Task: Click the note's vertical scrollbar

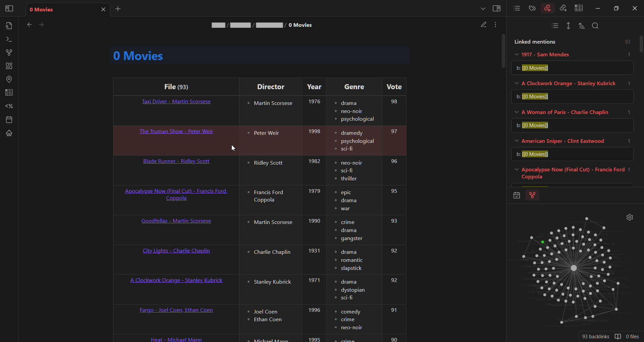Action: point(503,51)
